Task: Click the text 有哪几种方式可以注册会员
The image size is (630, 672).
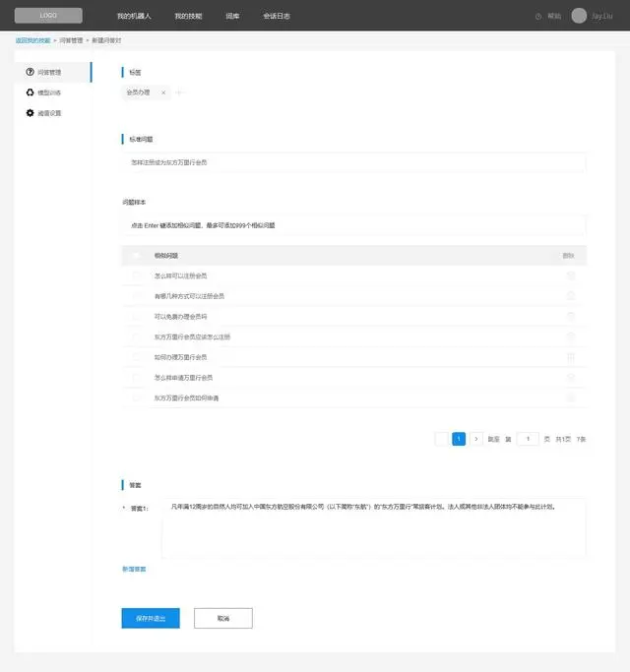Action: click(x=189, y=296)
